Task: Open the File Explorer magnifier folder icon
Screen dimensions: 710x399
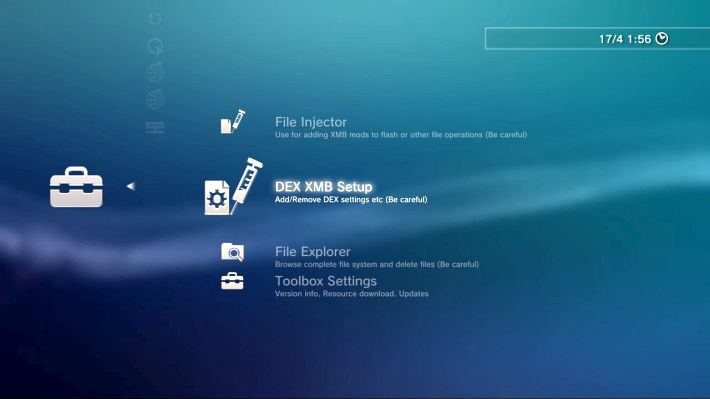Action: tap(232, 252)
